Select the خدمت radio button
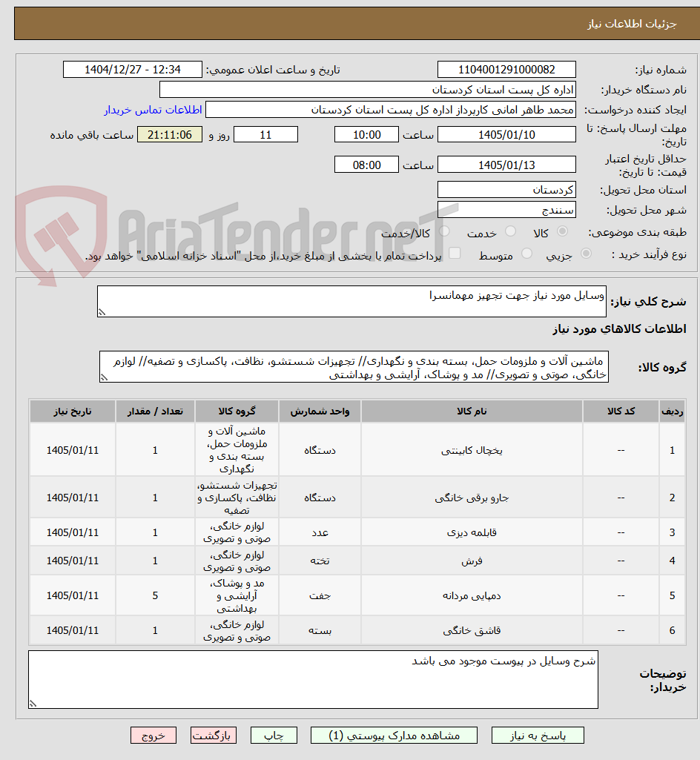The width and height of the screenshot is (700, 760). pos(510,231)
